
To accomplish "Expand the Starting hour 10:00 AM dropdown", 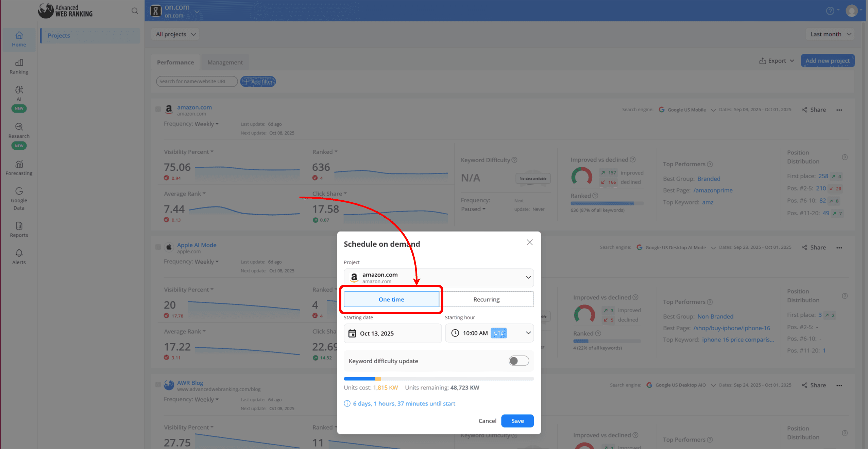I will coord(489,333).
